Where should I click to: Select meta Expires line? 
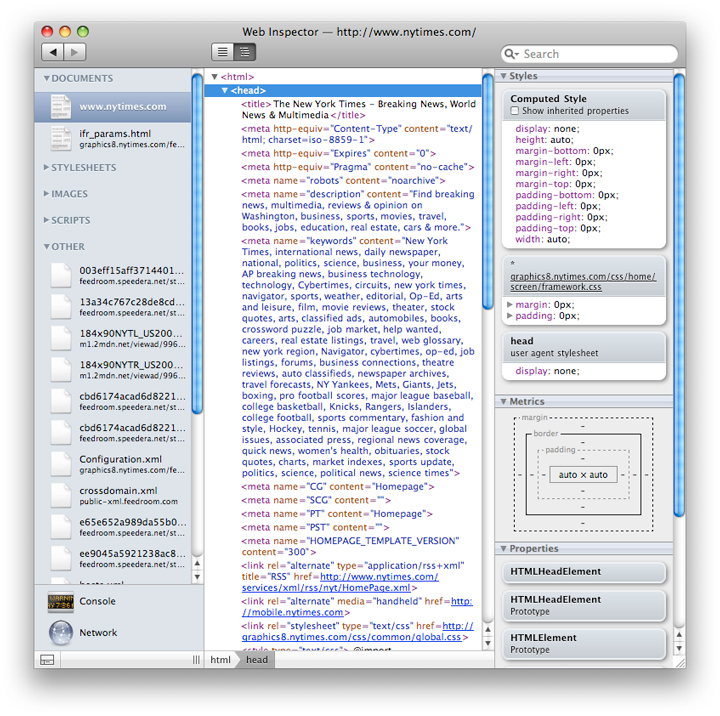[x=339, y=153]
